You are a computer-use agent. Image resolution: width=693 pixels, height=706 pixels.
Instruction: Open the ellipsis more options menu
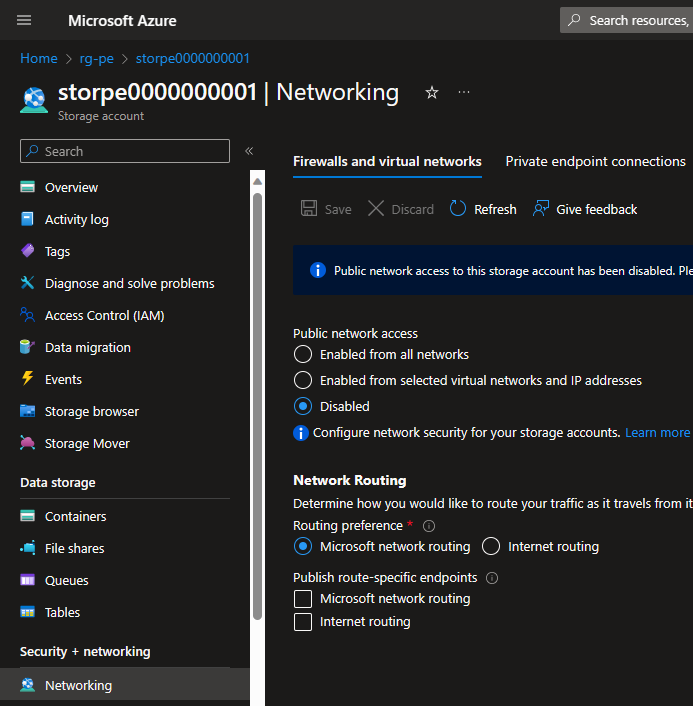point(464,92)
